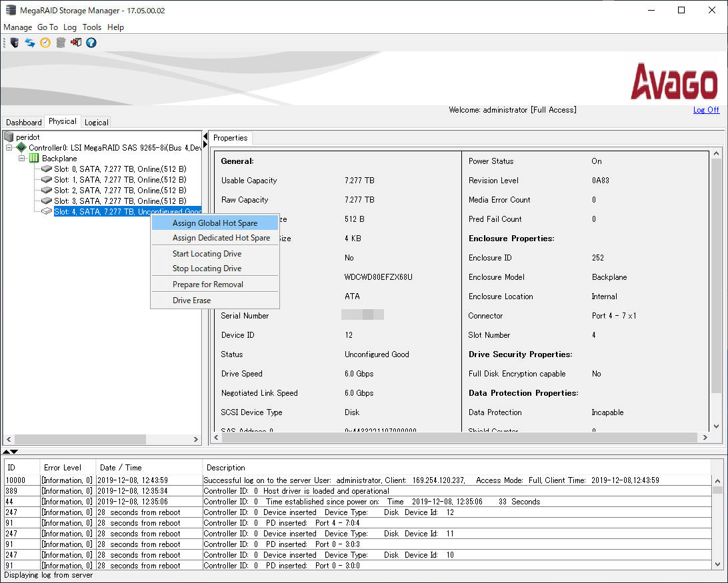Viewport: 728px width, 583px height.
Task: Select the Slot 2 SATA Online drive label
Action: pos(120,191)
